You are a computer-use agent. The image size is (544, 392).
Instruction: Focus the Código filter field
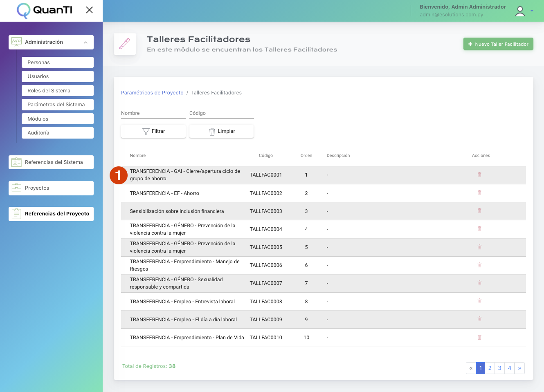click(x=222, y=113)
